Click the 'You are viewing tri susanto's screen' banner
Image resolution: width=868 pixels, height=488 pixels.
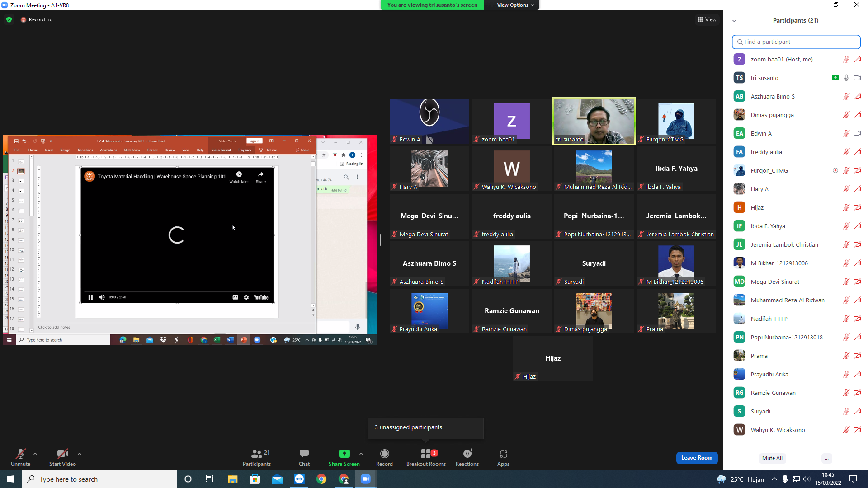[432, 5]
